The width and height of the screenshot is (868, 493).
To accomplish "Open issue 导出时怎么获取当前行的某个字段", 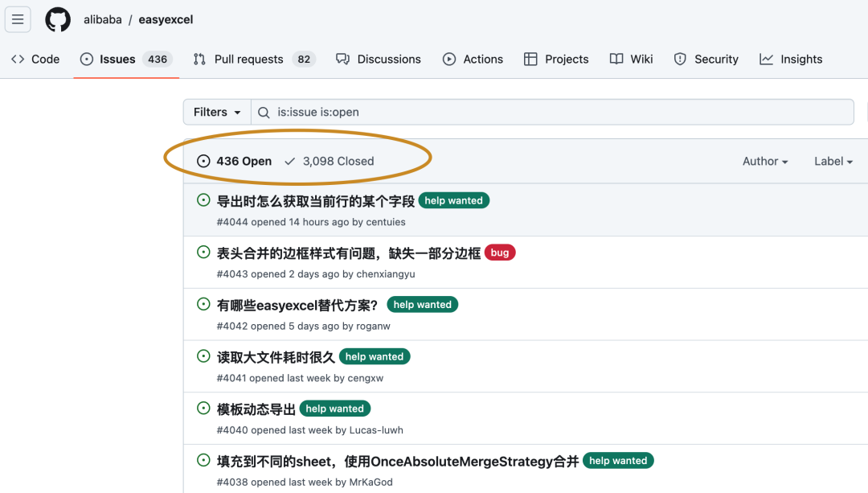I will tap(316, 201).
